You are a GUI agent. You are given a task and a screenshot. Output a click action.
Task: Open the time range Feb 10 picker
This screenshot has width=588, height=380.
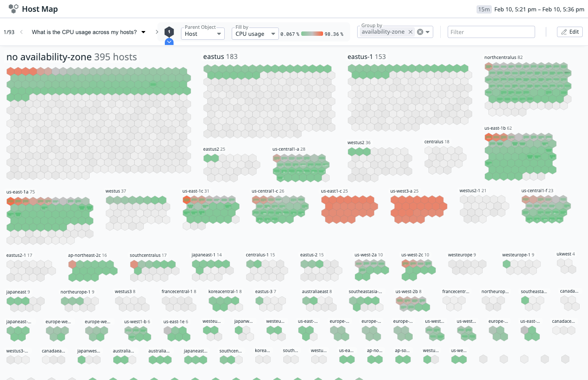pyautogui.click(x=539, y=9)
